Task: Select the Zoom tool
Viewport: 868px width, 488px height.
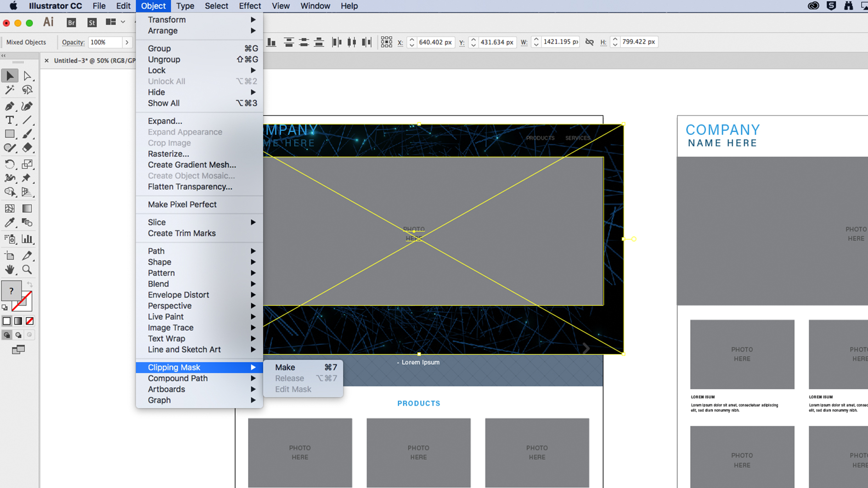Action: coord(27,269)
